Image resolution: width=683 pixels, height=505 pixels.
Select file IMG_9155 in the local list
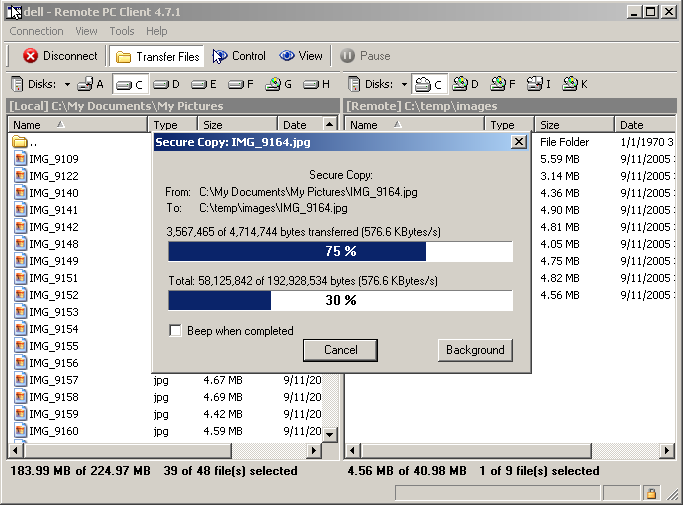coord(46,346)
